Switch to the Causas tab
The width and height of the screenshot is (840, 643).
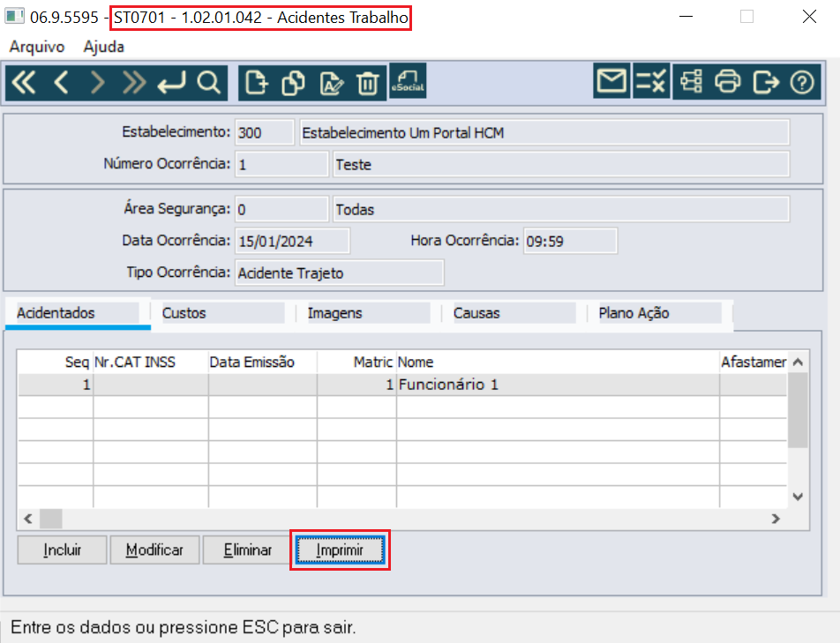pyautogui.click(x=514, y=313)
